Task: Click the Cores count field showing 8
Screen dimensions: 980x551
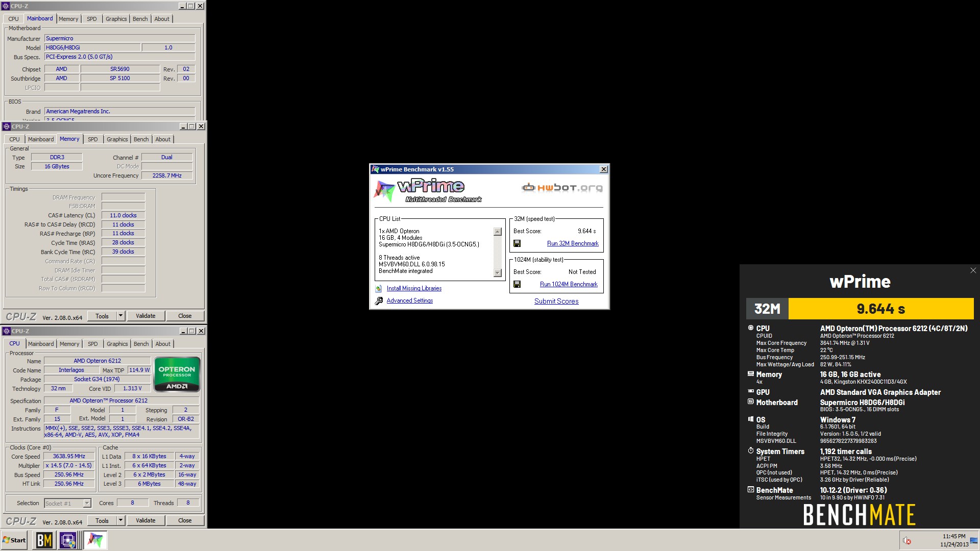Action: coord(132,503)
